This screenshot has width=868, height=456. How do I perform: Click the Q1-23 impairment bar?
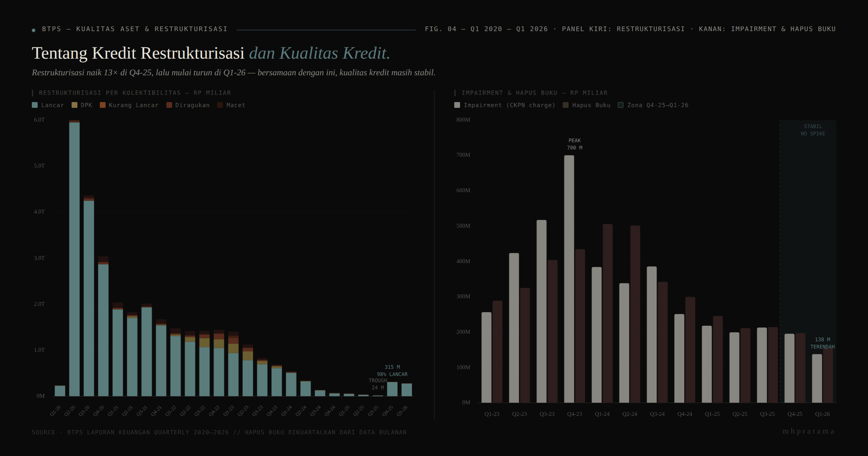(x=486, y=358)
